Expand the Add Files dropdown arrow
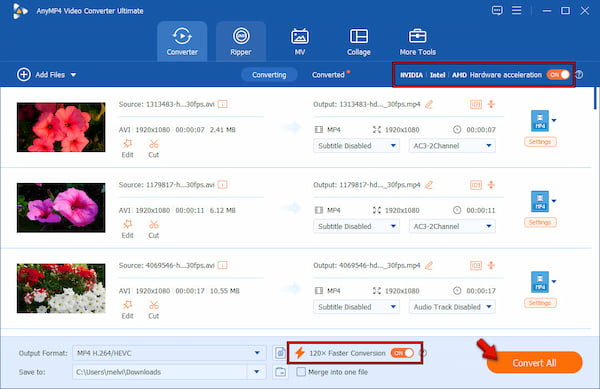This screenshot has width=600, height=389. (73, 75)
